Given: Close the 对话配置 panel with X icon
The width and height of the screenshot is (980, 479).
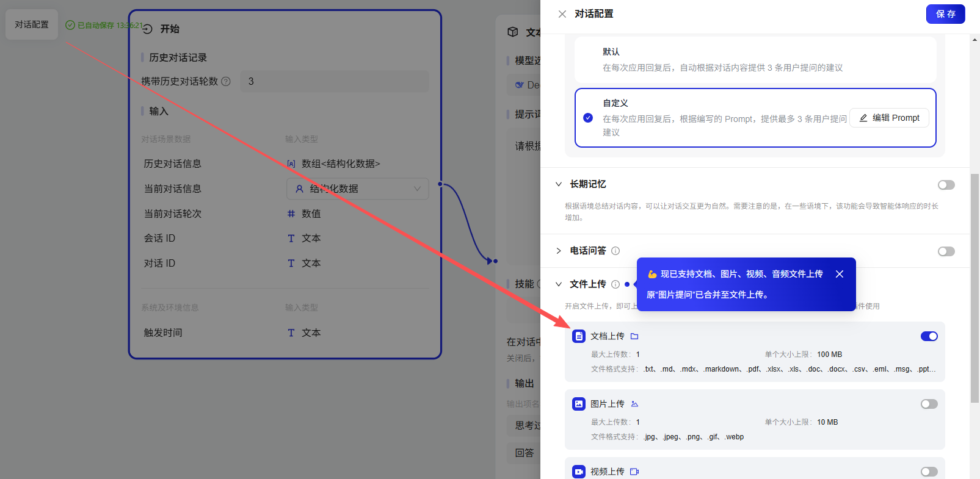Looking at the screenshot, I should coord(562,14).
